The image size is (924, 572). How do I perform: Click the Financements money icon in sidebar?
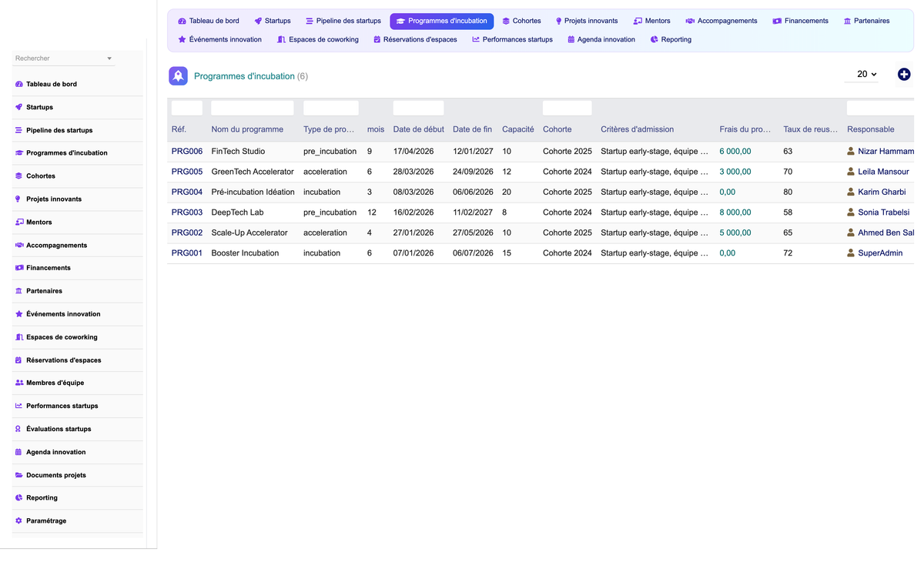click(19, 268)
